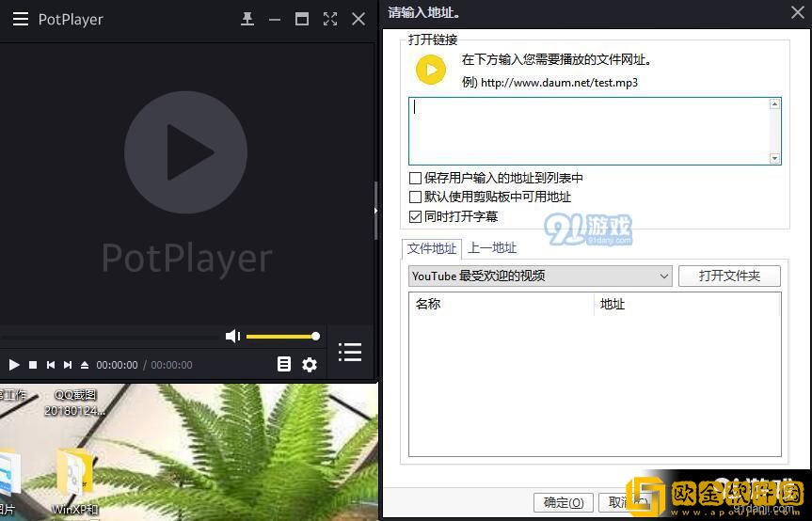Switch to the 上一地址 tab
The height and width of the screenshot is (521, 812).
click(x=492, y=248)
